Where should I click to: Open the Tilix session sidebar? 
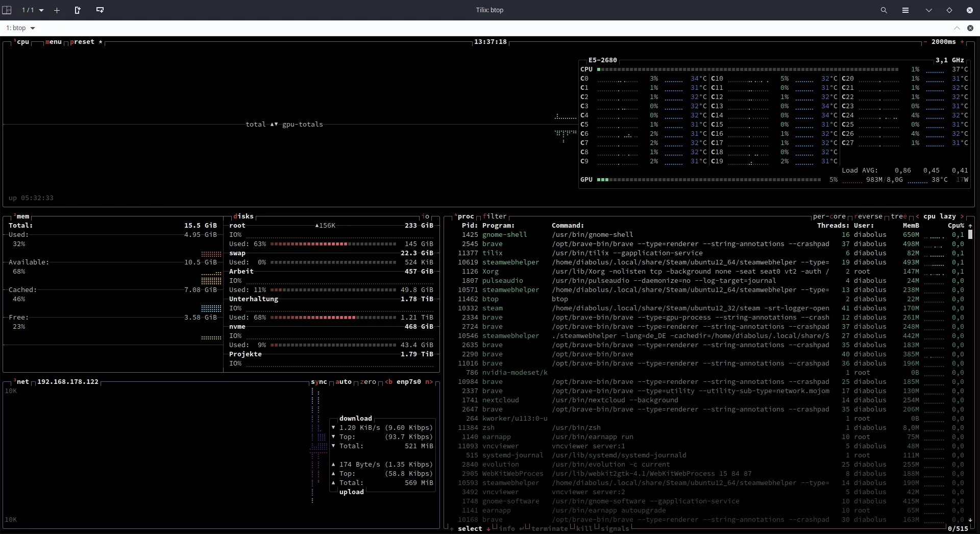point(7,10)
